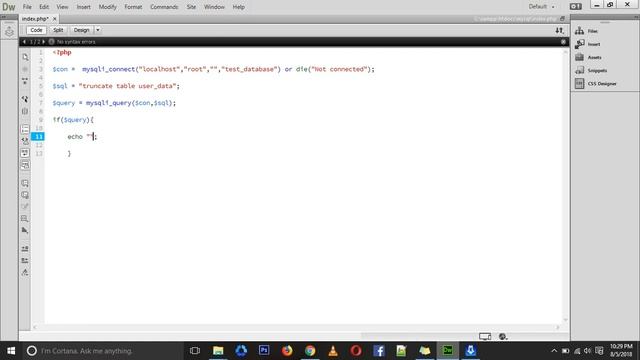
Task: Click the window size icon in status bar
Action: click(485, 336)
